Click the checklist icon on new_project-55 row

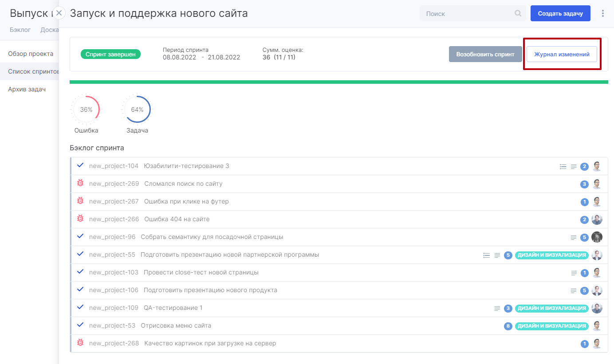[487, 255]
